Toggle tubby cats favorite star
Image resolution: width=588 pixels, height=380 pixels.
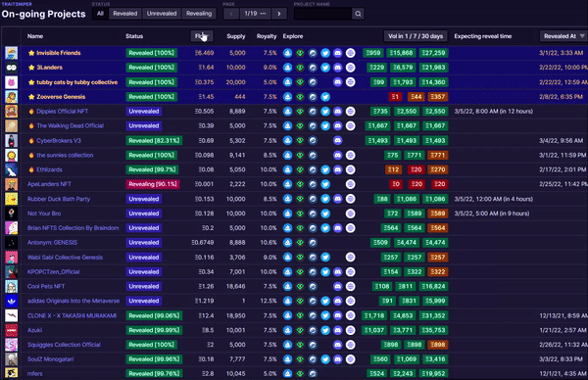tap(31, 82)
